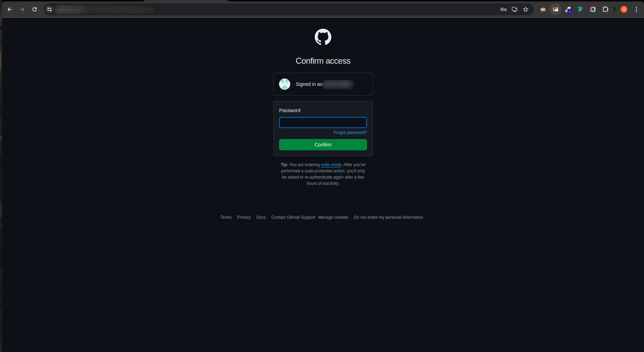Bookmark this page with the star icon
644x352 pixels.
coord(526,9)
